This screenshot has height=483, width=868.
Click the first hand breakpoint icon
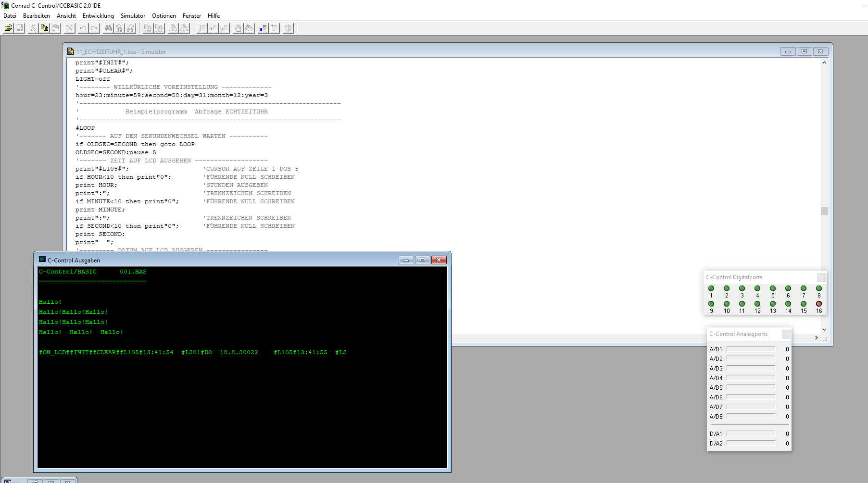coord(238,28)
